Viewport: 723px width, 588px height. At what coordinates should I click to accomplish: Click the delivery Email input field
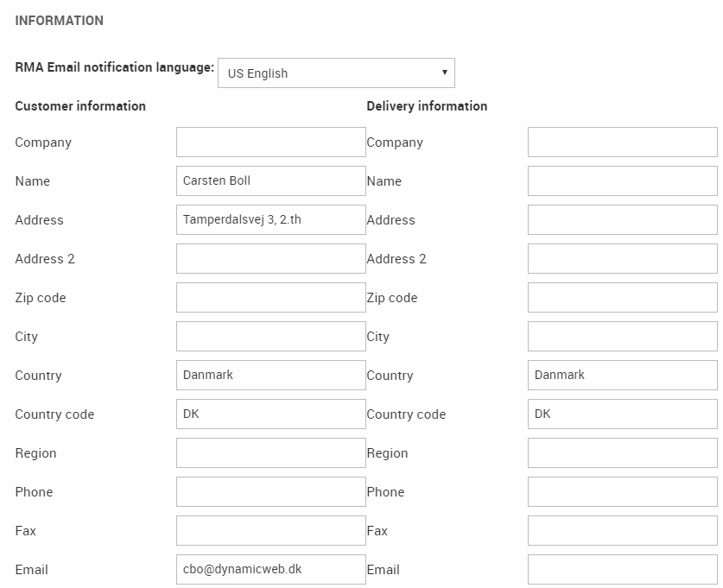[622, 570]
